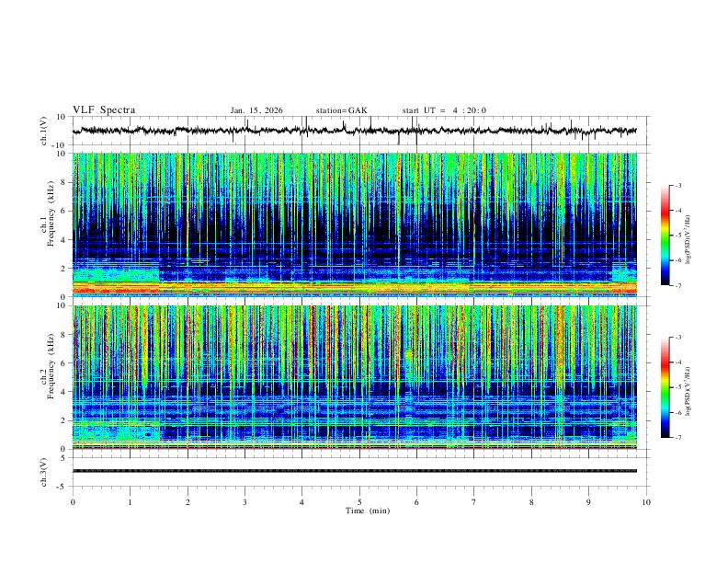Screen dimensions: 728x563
Task: Click the "0" tick on the time axis
Action: [x=73, y=502]
